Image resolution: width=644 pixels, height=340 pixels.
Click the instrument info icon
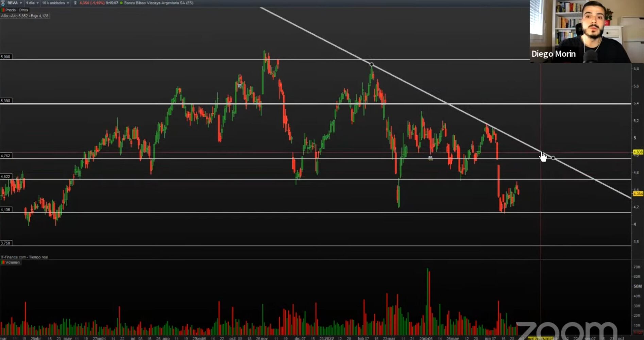point(75,3)
